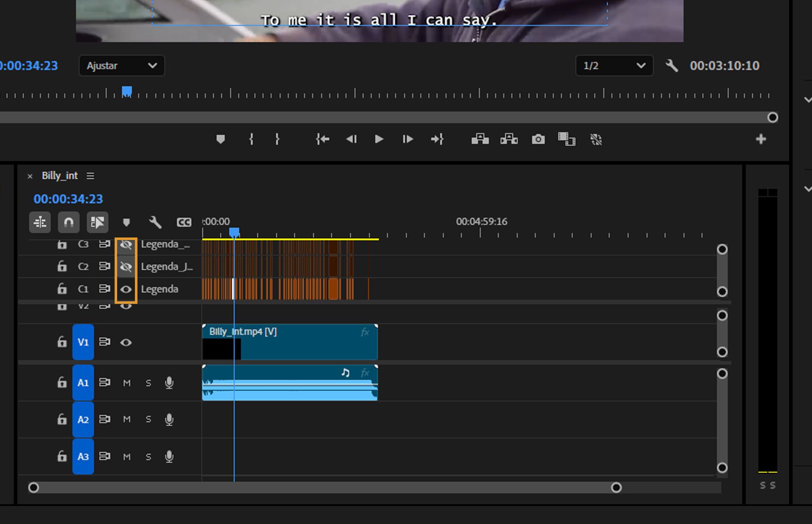Screen dimensions: 812x524
Task: Click the Extract button icon
Action: (x=509, y=139)
